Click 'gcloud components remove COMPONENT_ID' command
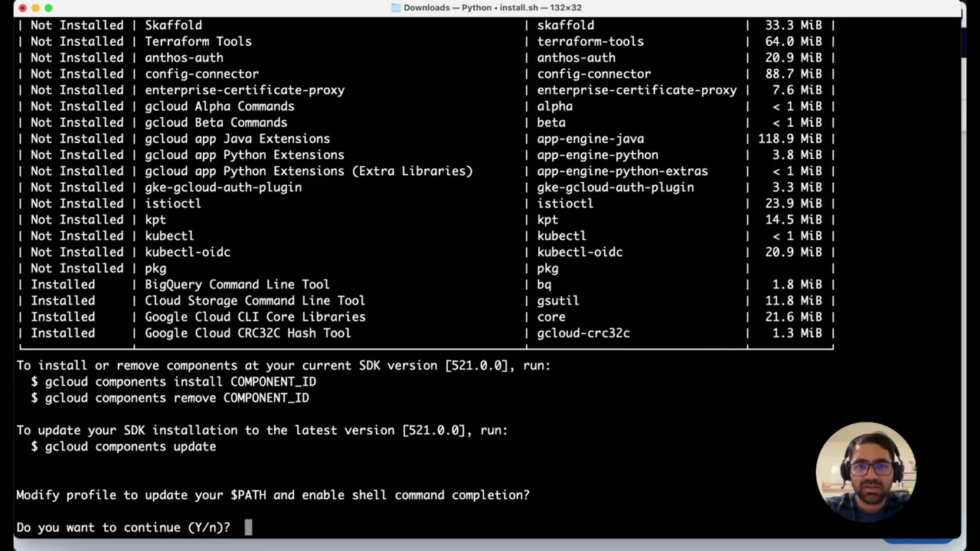 point(177,398)
